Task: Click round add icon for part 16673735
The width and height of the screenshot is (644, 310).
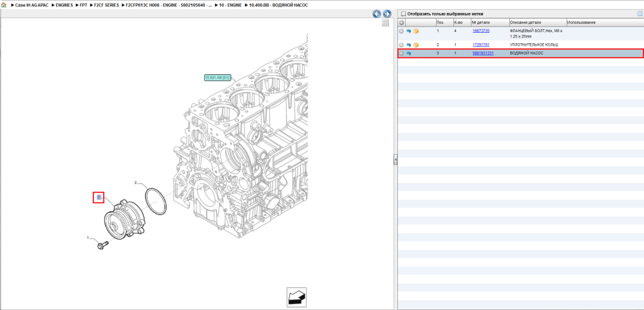Action: [x=401, y=31]
